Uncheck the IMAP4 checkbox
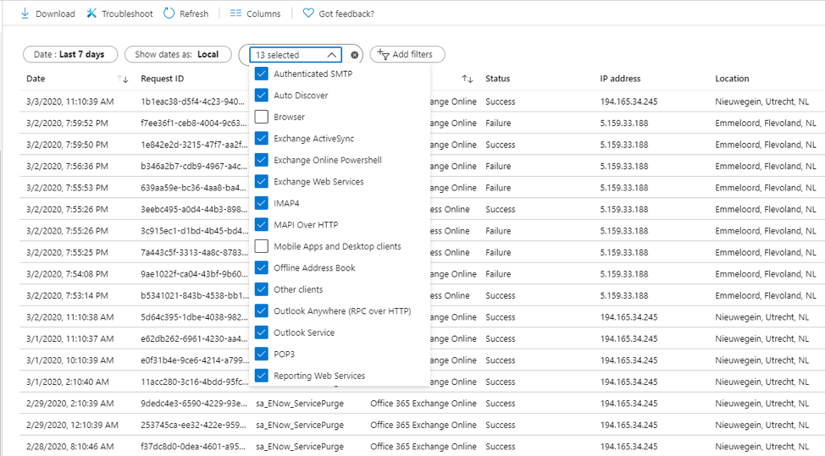 pos(261,203)
